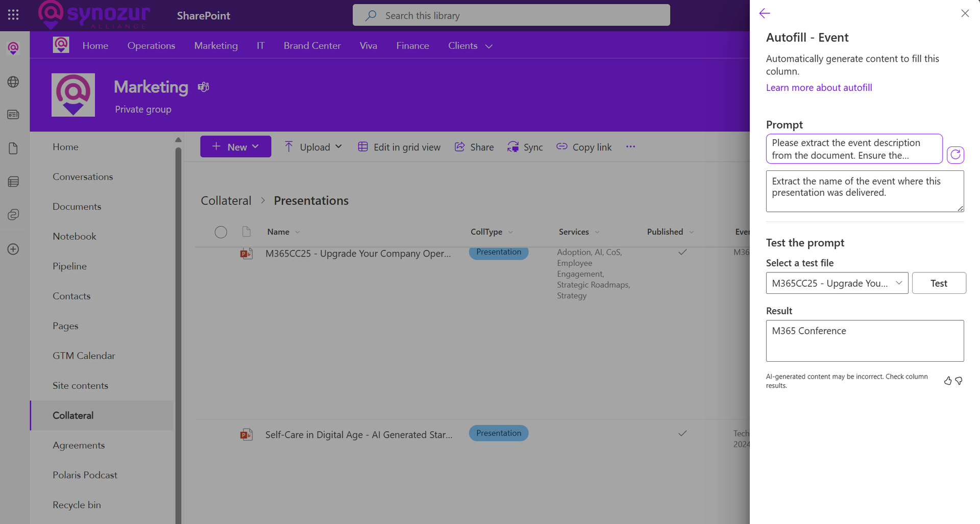Click the small site logo in navigation bar
Screen dimensions: 980x524
pos(61,45)
